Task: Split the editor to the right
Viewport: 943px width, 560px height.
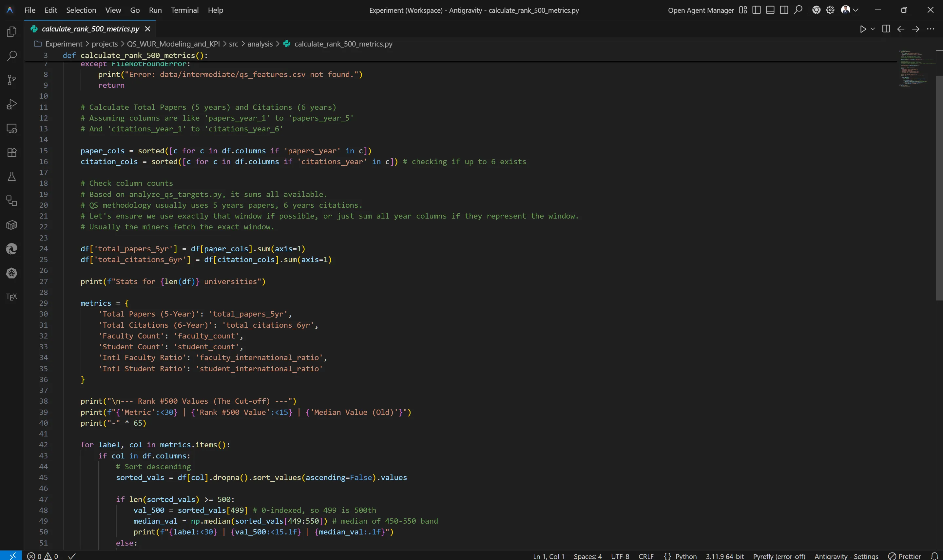Action: [x=886, y=29]
